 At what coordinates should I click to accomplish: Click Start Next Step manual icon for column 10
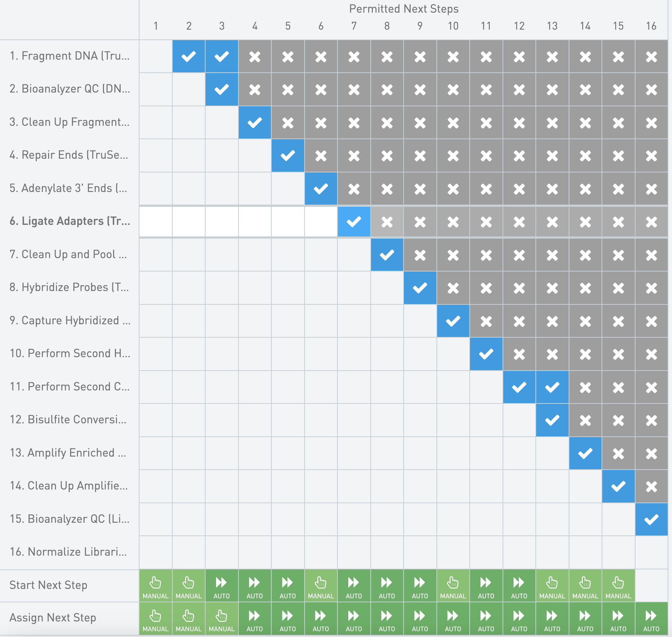point(453,586)
